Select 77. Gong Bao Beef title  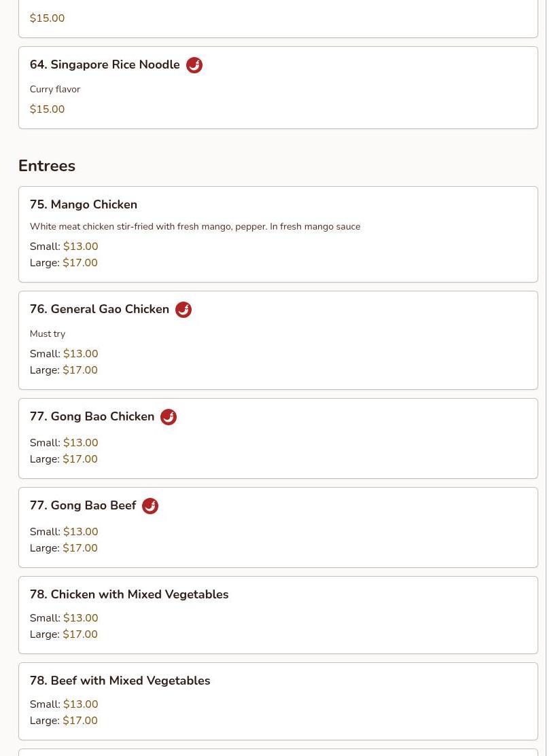click(x=83, y=505)
